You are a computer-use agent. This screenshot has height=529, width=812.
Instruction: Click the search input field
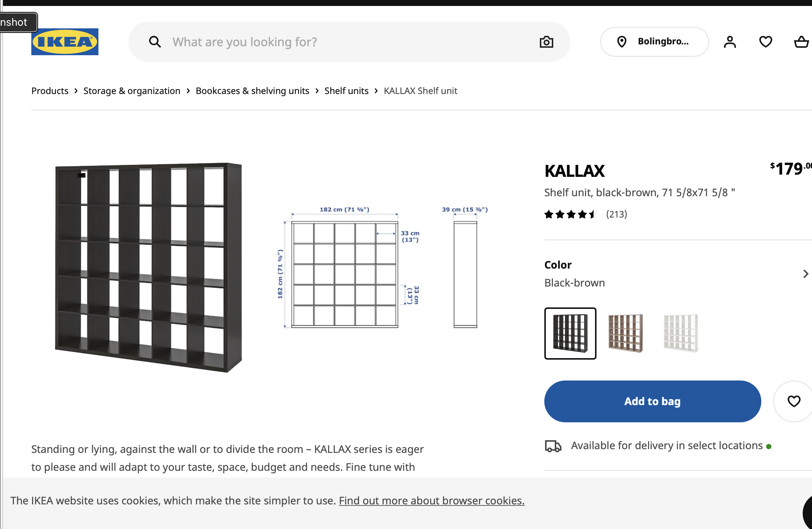[350, 42]
